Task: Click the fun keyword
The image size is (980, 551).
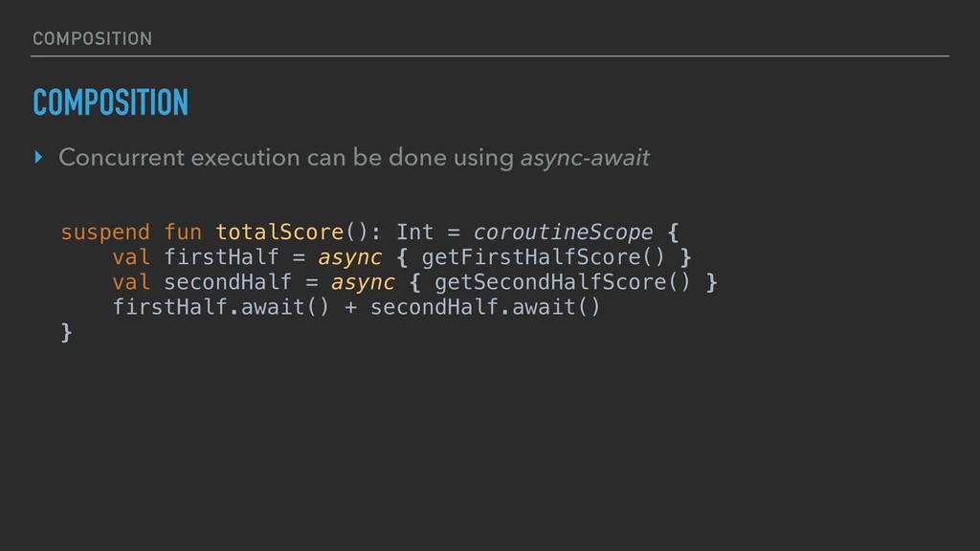Action: 183,232
